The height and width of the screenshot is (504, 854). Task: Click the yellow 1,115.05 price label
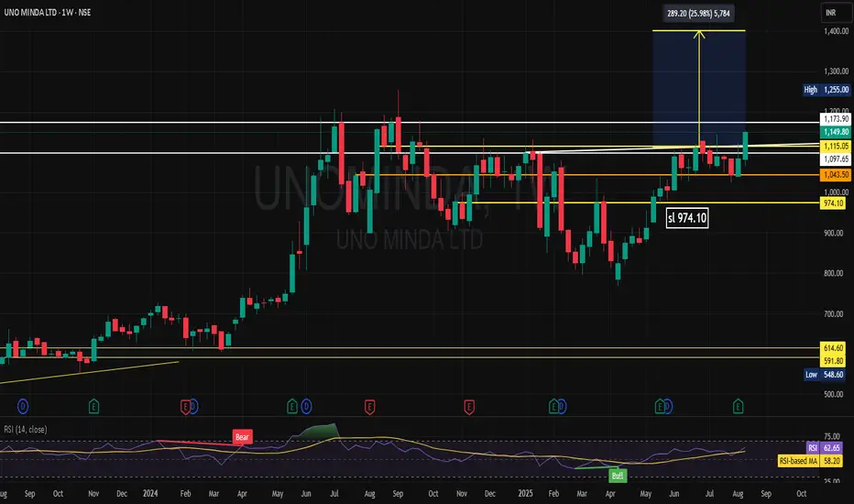[x=836, y=146]
